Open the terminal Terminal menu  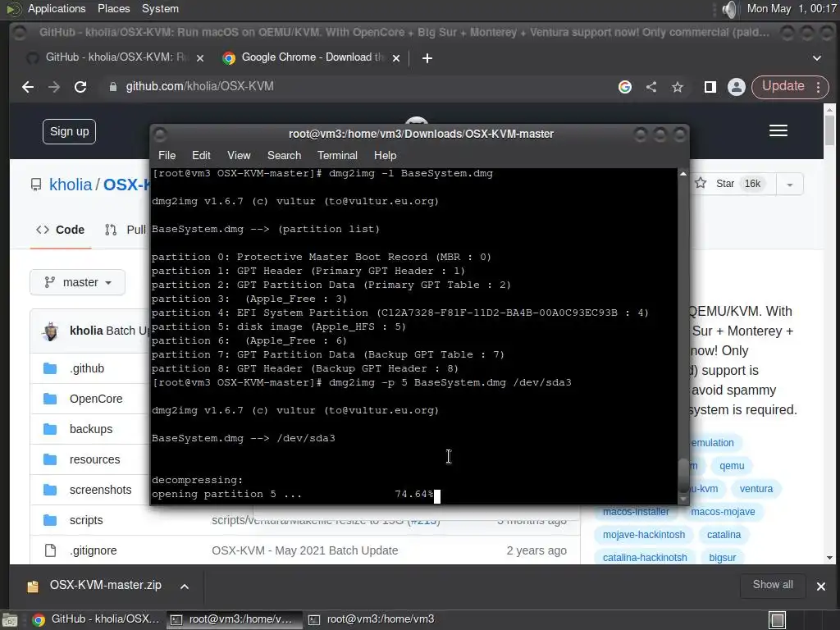(337, 155)
